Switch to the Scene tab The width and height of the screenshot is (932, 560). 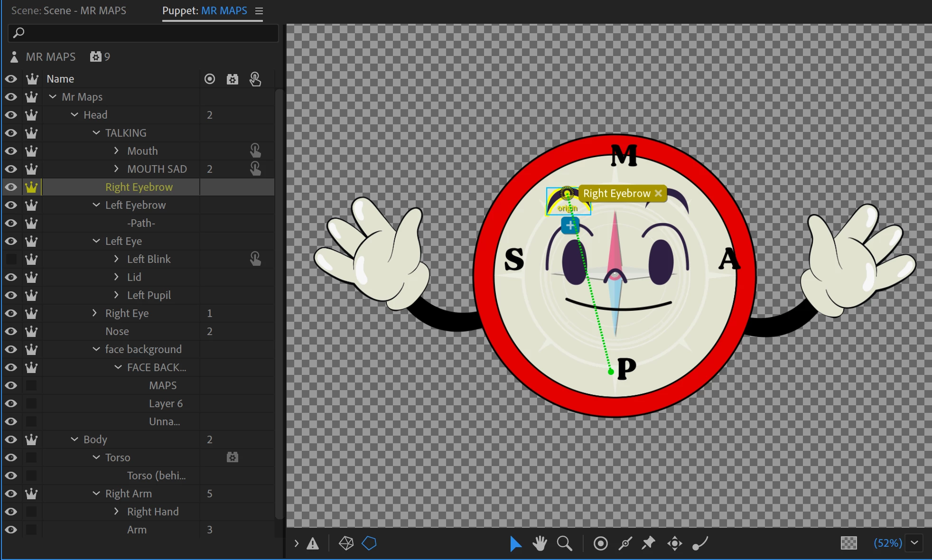click(x=69, y=10)
